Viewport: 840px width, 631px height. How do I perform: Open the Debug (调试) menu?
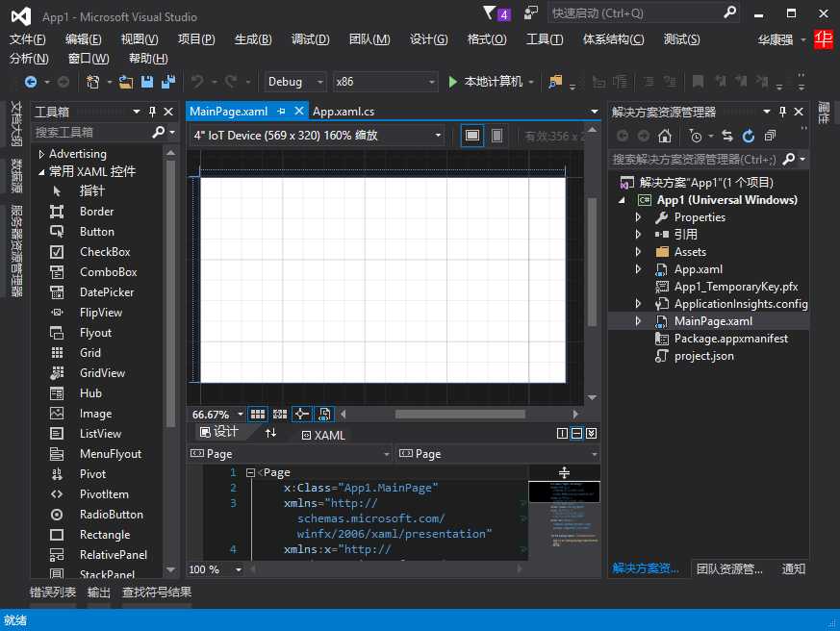311,39
